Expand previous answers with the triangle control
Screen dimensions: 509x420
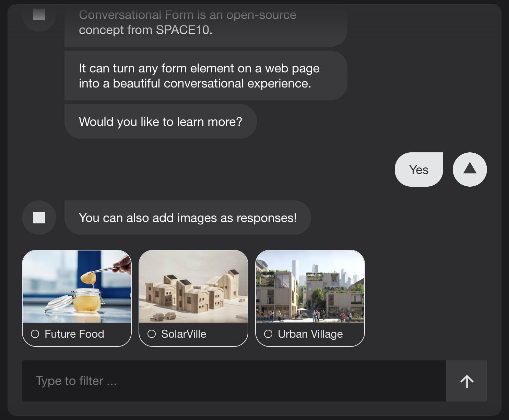click(x=470, y=169)
